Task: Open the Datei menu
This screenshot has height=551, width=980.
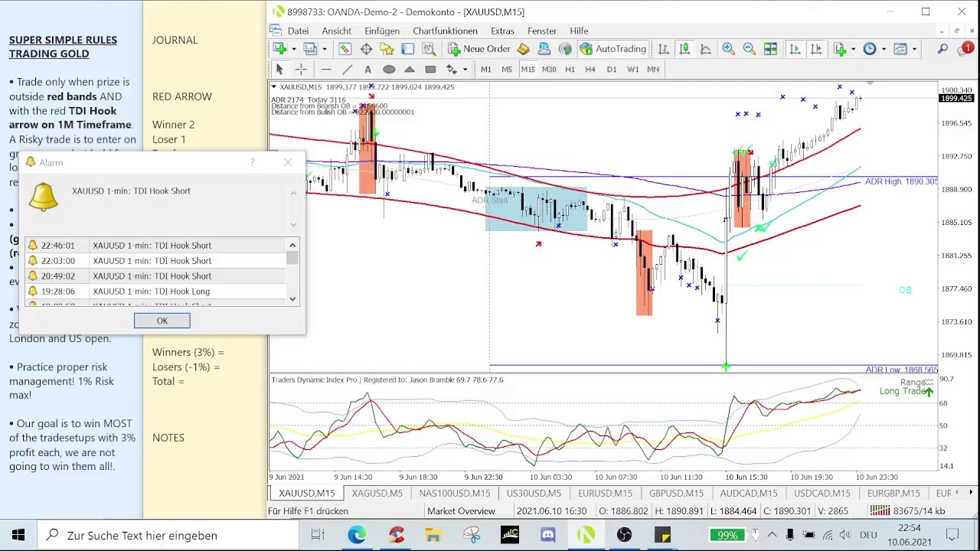Action: pyautogui.click(x=298, y=31)
